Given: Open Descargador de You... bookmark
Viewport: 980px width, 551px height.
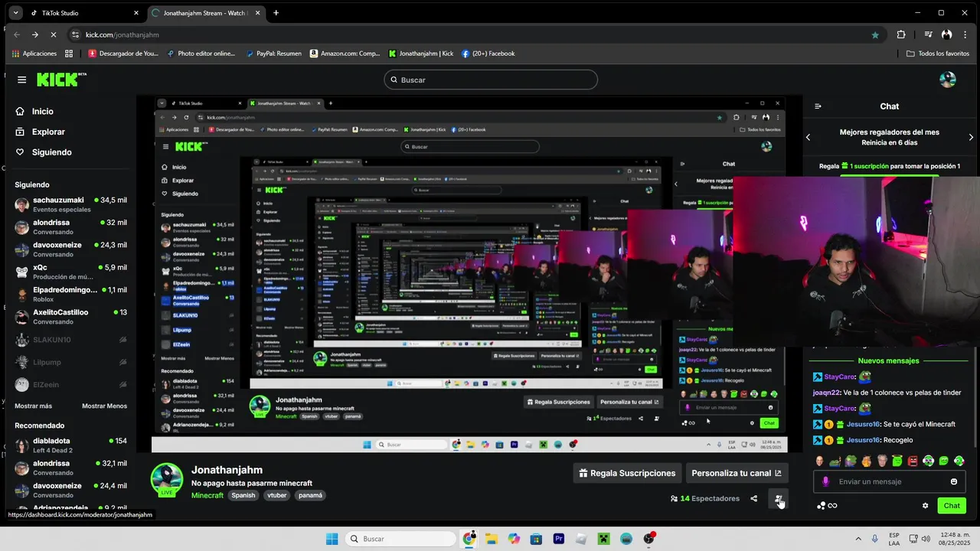Looking at the screenshot, I should (123, 54).
